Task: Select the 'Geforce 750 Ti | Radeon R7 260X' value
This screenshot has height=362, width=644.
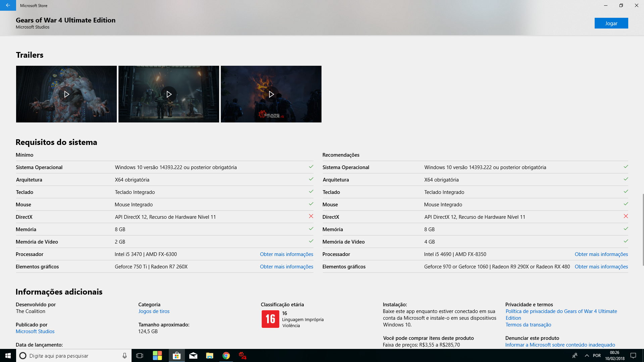Action: (151, 267)
